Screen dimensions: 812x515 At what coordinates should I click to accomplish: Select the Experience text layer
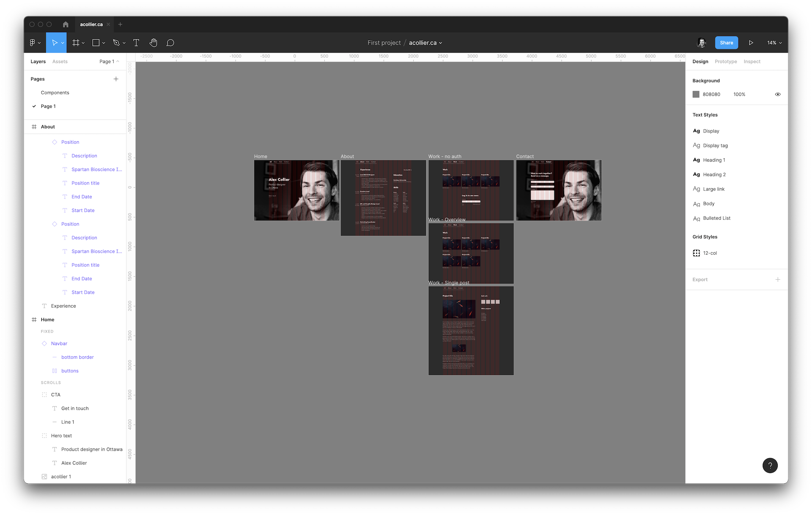[x=63, y=306]
